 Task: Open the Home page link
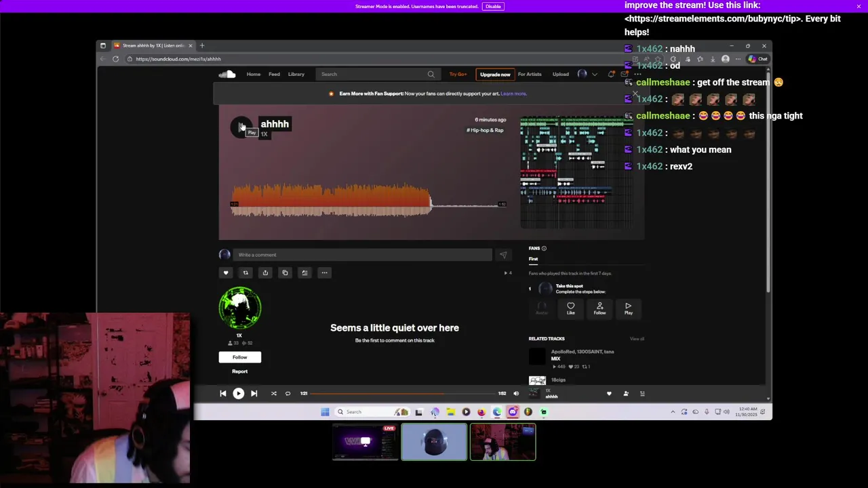[254, 75]
